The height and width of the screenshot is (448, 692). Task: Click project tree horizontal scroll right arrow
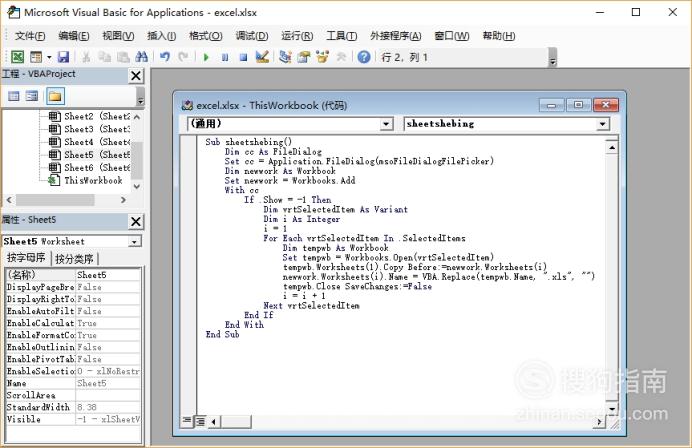(123, 200)
